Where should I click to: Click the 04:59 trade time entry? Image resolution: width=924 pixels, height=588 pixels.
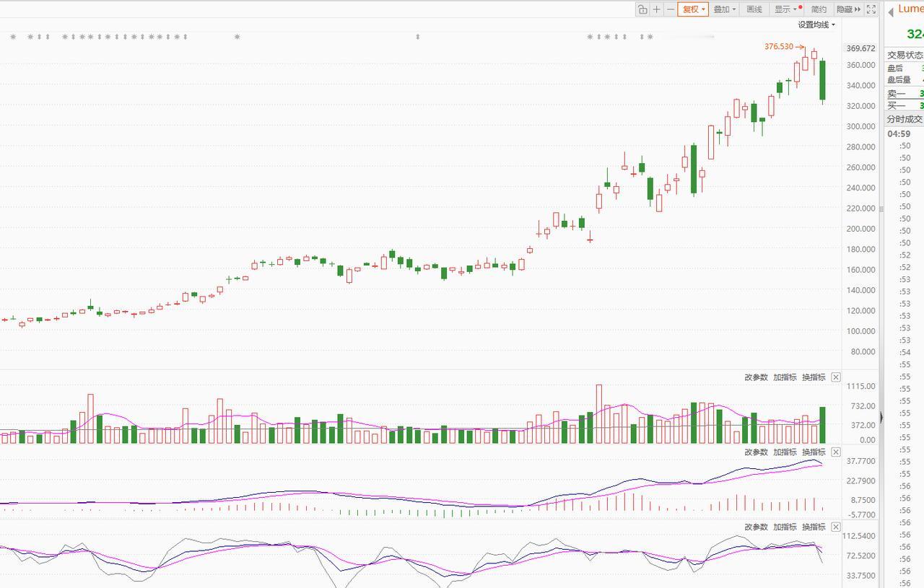pos(899,133)
